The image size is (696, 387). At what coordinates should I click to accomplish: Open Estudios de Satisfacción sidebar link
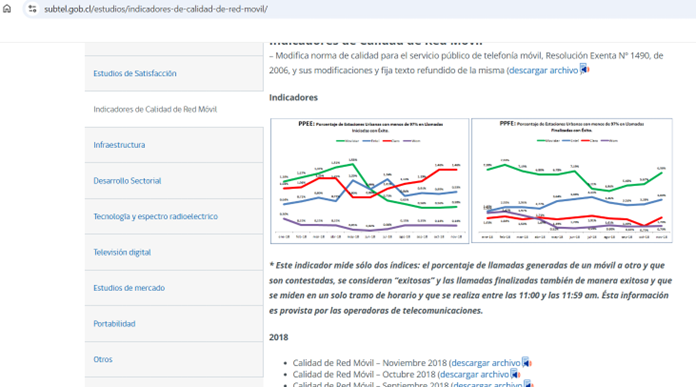[x=134, y=73]
